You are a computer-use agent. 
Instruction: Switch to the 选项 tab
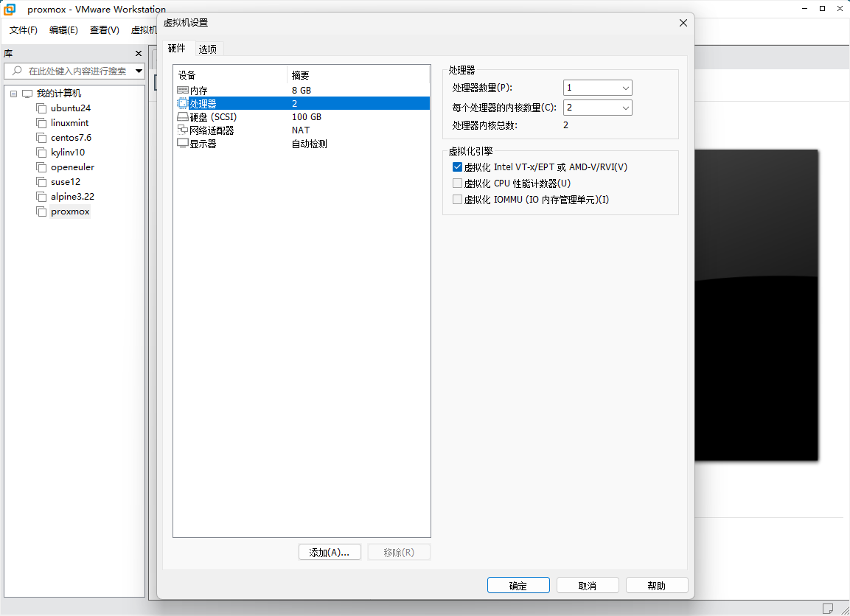(208, 49)
